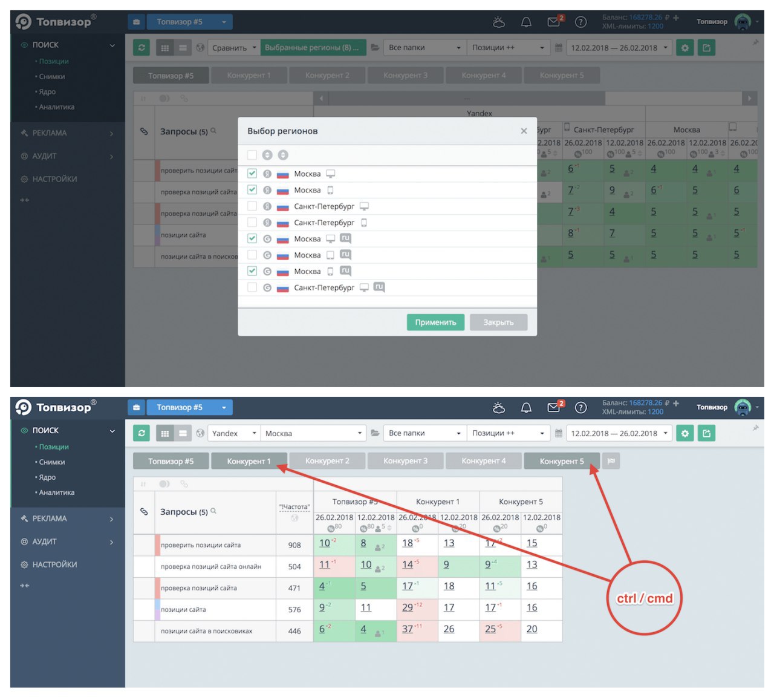Switch to the Конкурент 1 tab, non-dimmed window
Screen dimensions: 774x700
tap(249, 461)
